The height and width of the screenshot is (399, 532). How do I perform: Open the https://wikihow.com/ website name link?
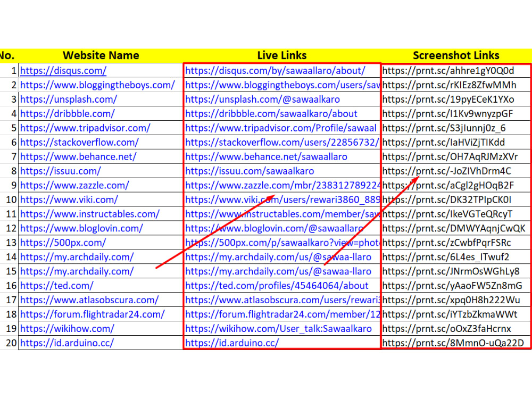[x=67, y=328]
